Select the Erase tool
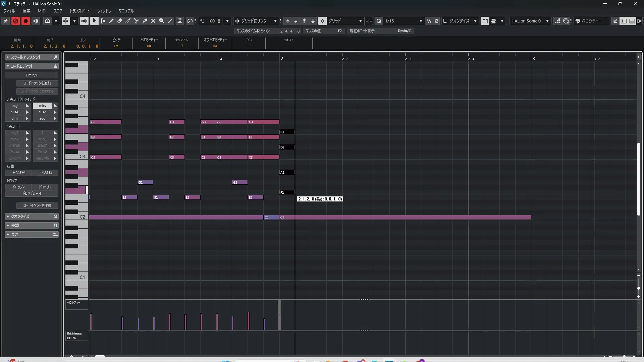This screenshot has height=362, width=644. point(120,21)
